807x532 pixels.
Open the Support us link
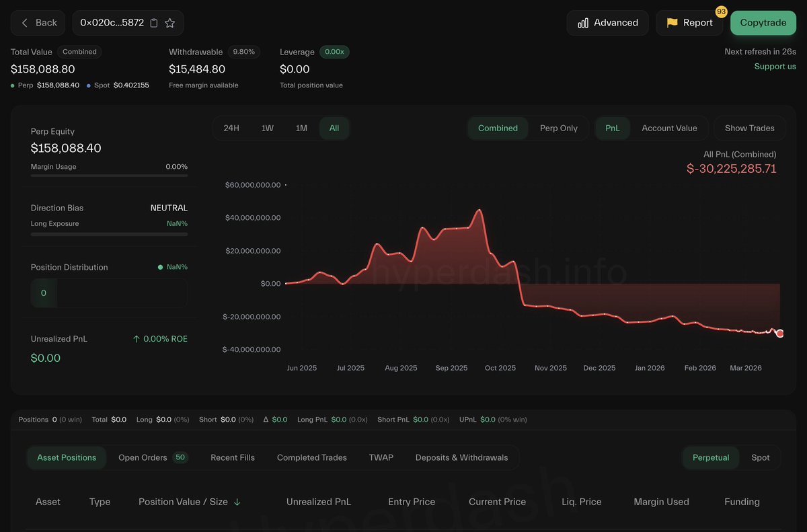775,67
